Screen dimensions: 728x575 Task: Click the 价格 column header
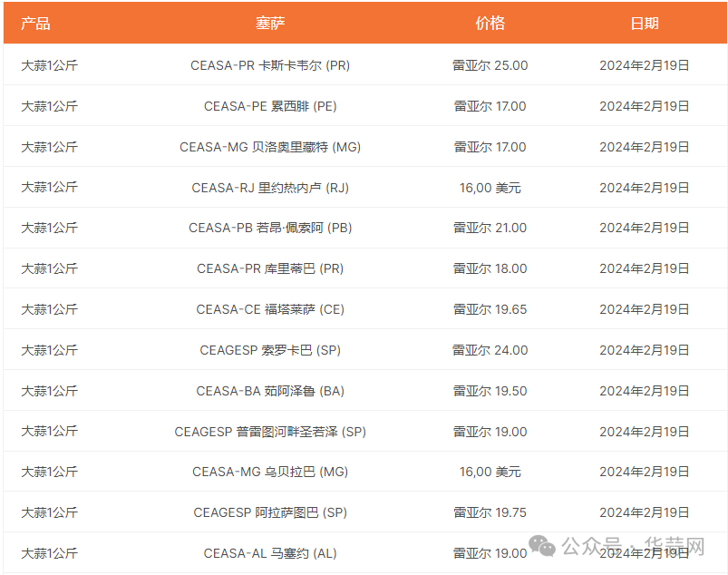pos(490,24)
